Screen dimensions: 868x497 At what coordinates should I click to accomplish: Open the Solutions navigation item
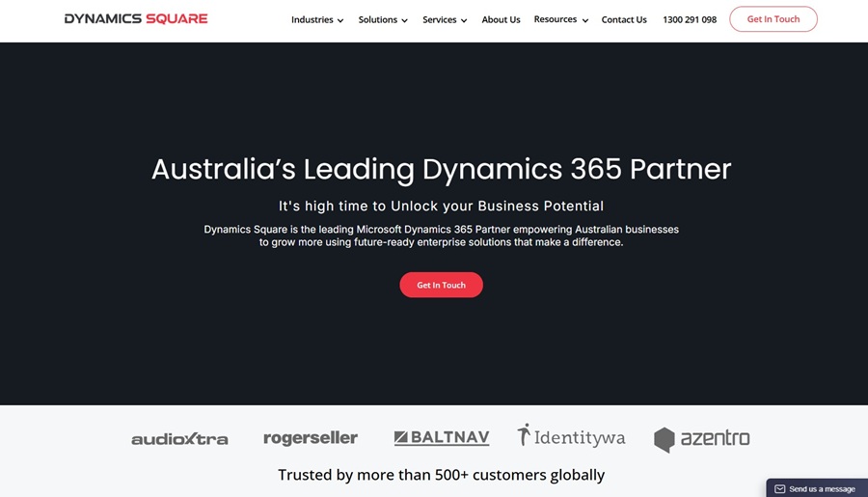click(x=377, y=19)
